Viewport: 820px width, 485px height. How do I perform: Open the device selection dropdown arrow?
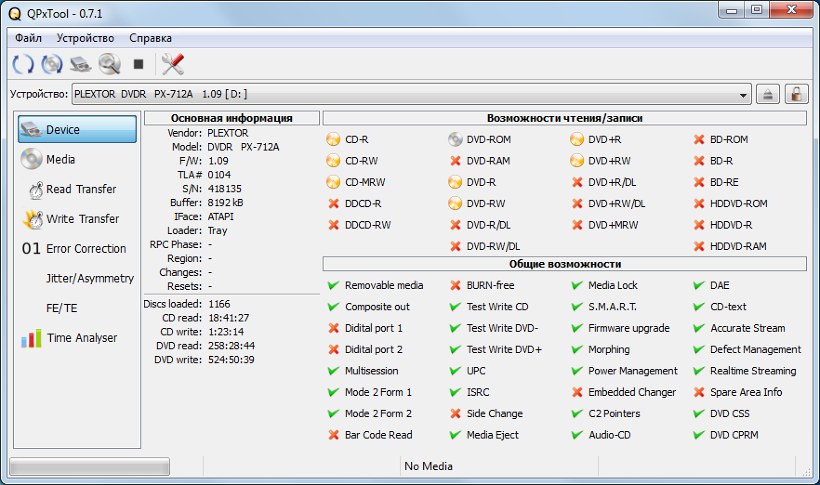743,94
